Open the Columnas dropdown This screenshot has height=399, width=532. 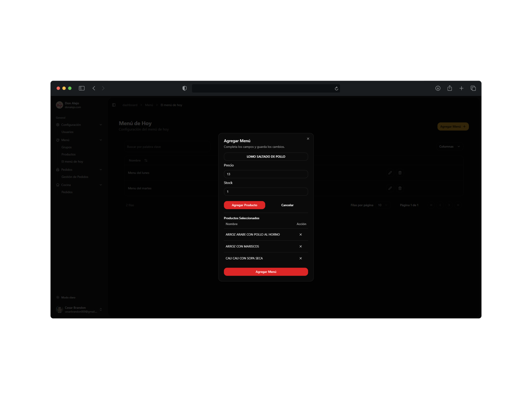[x=449, y=146]
